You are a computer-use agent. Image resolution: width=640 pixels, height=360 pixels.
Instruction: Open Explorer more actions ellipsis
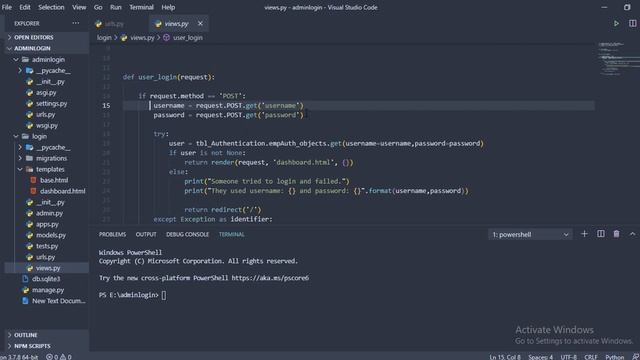point(76,23)
